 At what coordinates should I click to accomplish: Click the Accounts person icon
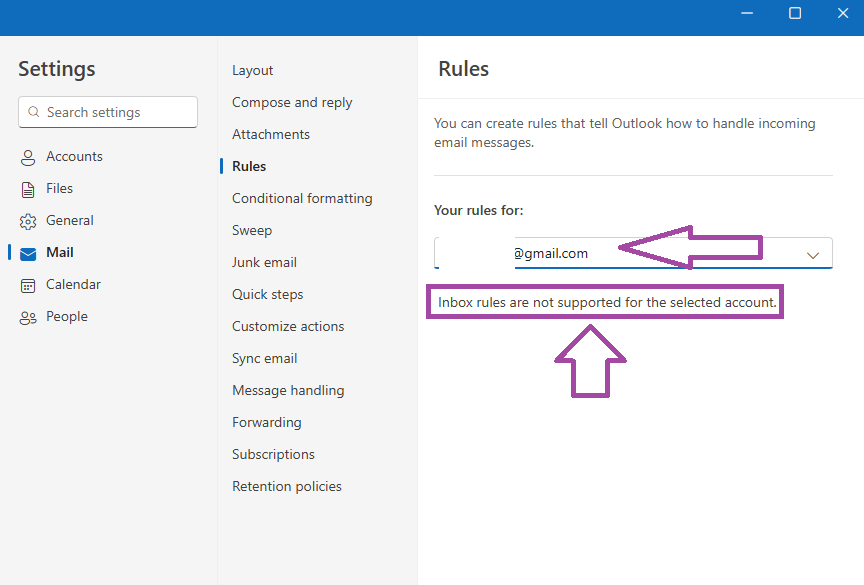(x=28, y=158)
